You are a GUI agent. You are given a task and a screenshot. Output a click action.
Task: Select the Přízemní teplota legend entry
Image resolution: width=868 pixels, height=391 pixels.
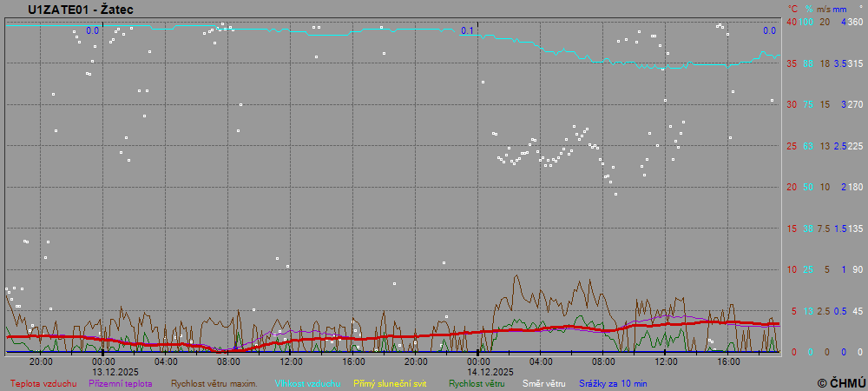click(x=121, y=383)
